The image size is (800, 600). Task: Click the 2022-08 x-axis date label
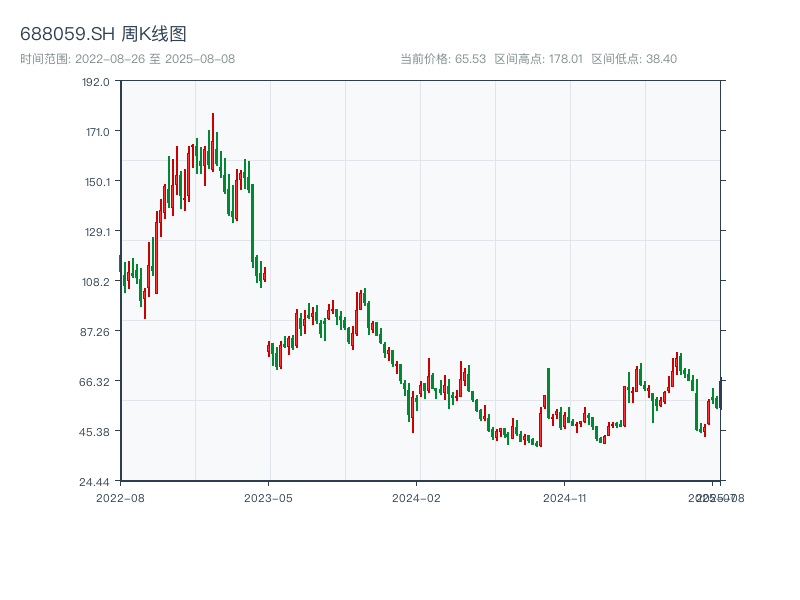pyautogui.click(x=120, y=497)
